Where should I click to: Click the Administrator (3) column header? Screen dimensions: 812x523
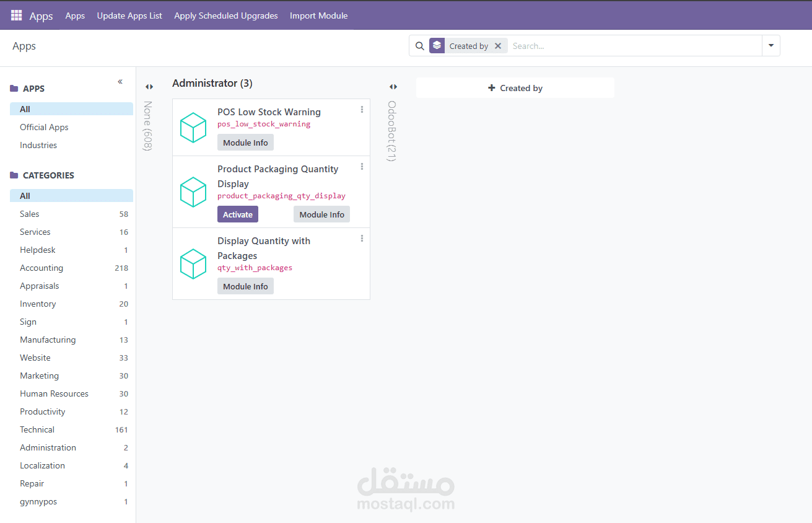click(212, 83)
